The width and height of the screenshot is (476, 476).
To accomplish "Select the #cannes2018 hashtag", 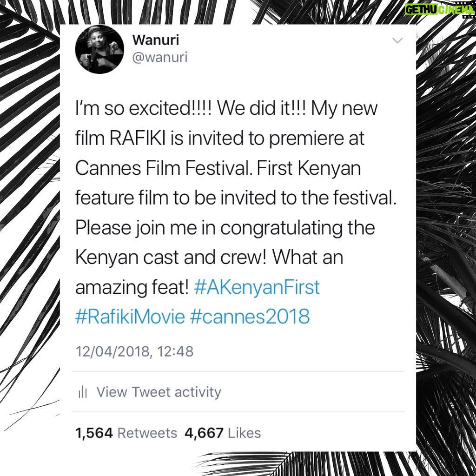I will (250, 316).
